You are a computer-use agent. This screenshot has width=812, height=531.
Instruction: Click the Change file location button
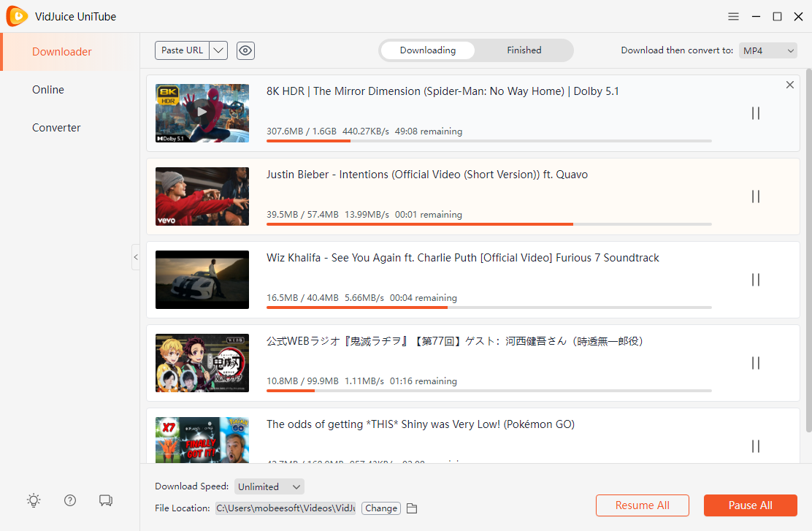[x=381, y=508]
